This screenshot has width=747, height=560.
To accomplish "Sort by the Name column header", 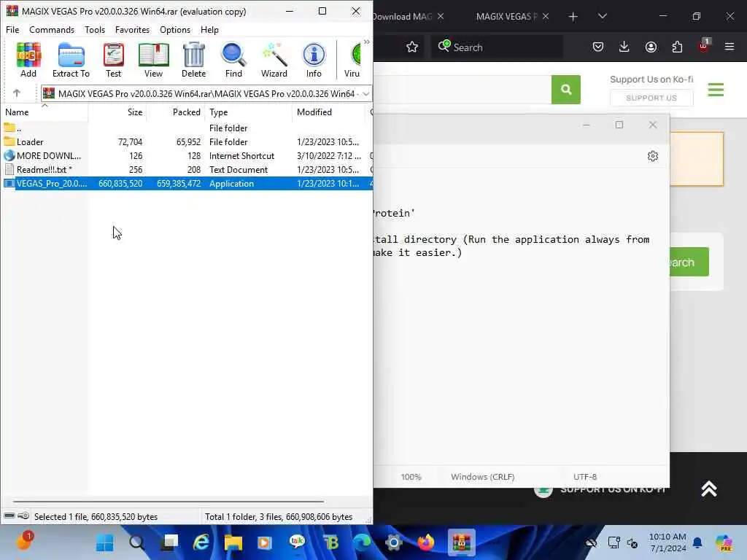I will click(44, 112).
